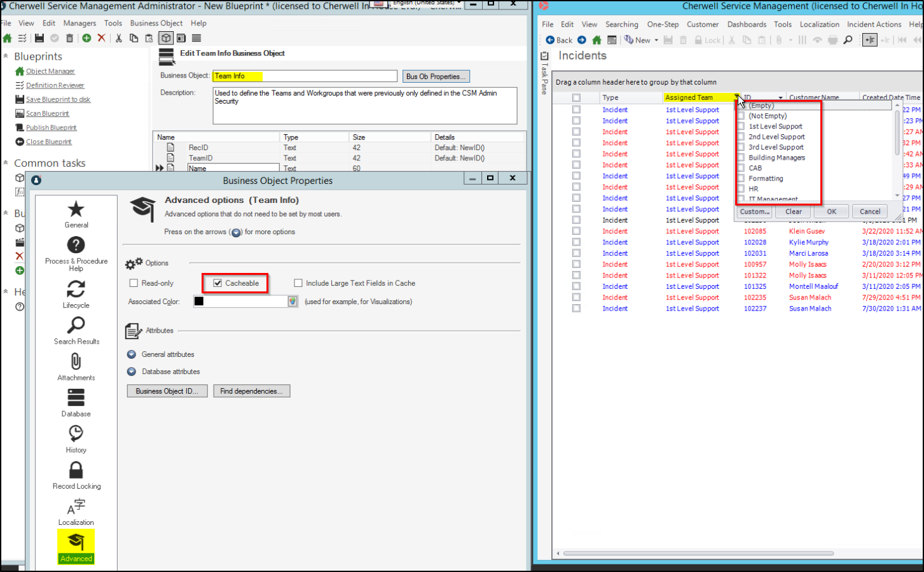The height and width of the screenshot is (572, 924).
Task: Clear the Assigned Team filter list
Action: [x=792, y=211]
